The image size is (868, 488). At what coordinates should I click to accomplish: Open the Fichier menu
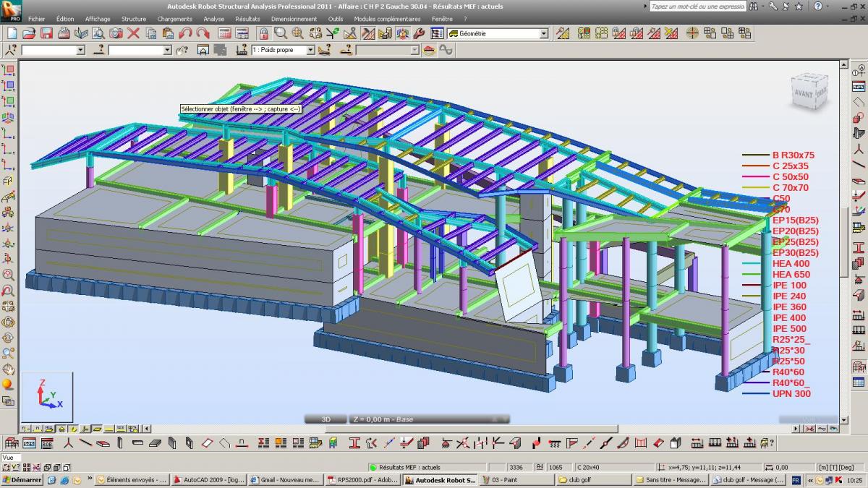tap(36, 19)
